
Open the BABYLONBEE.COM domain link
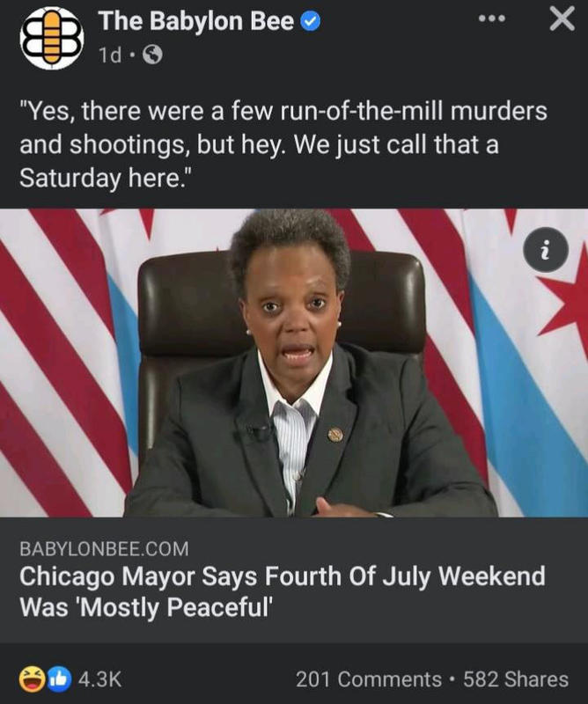104,549
